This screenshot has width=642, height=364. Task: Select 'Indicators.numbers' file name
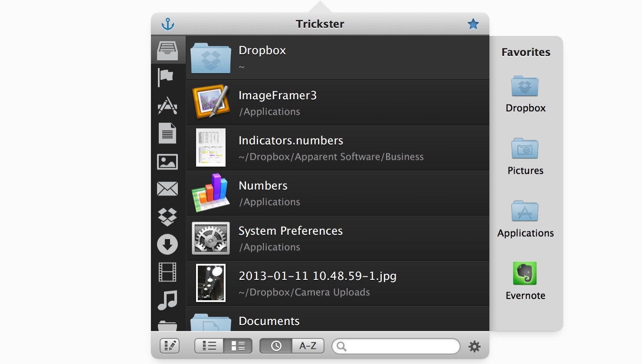[291, 140]
